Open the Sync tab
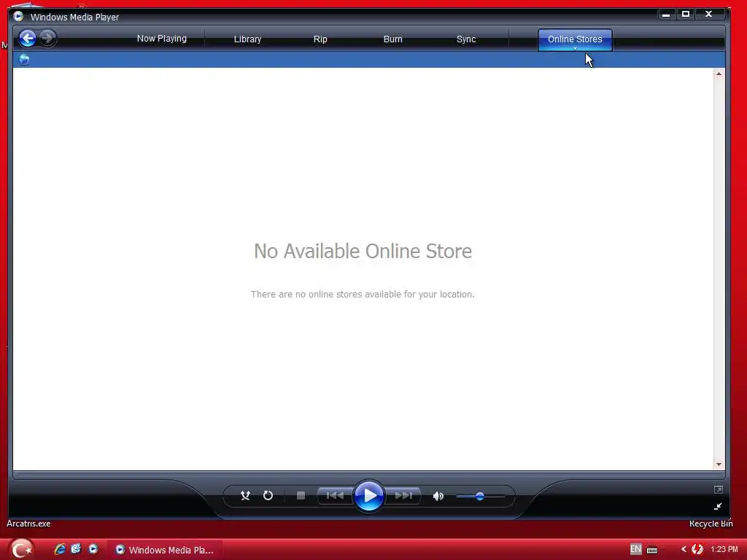The image size is (747, 560). (x=466, y=39)
